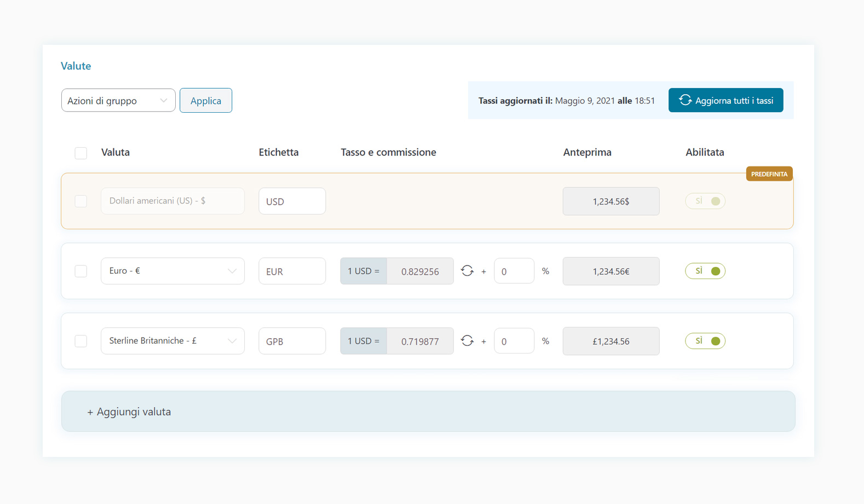
Task: Click the 0.829256 rate field
Action: point(420,271)
